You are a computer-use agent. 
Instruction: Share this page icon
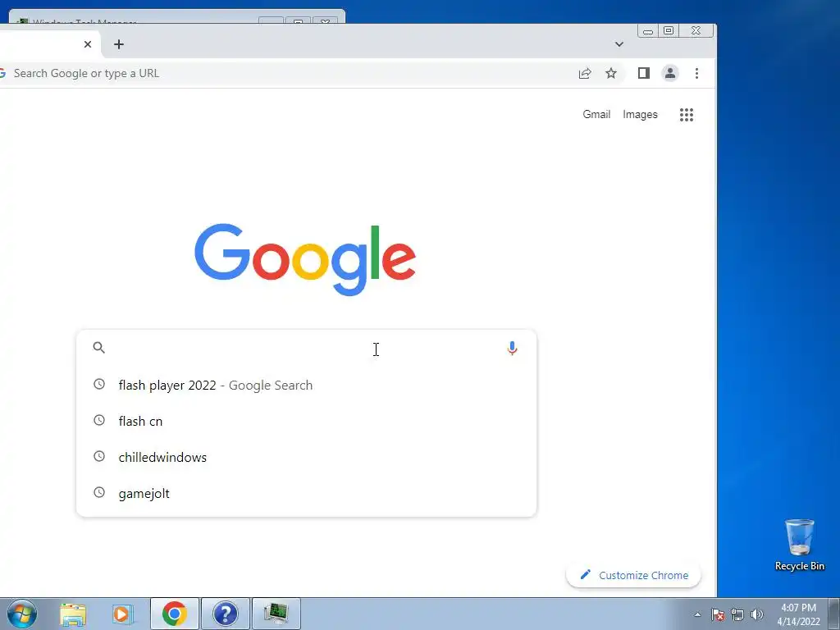click(x=585, y=73)
